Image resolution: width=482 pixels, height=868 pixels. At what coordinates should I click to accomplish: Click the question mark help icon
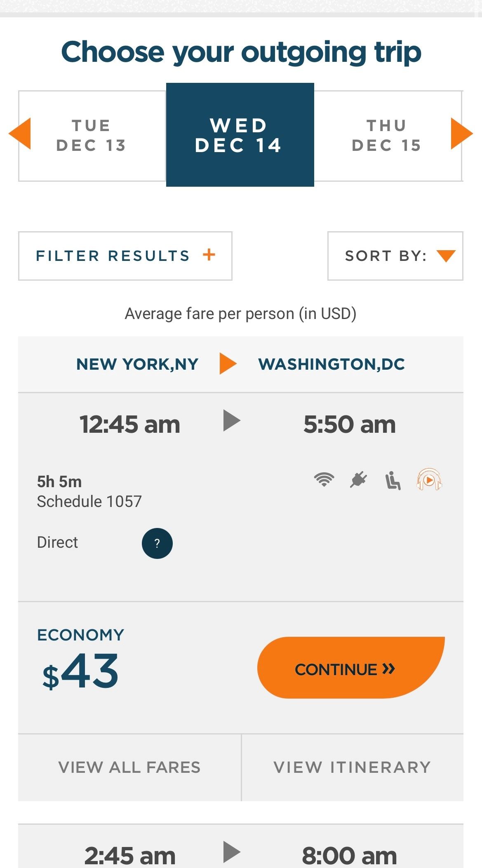tap(157, 543)
